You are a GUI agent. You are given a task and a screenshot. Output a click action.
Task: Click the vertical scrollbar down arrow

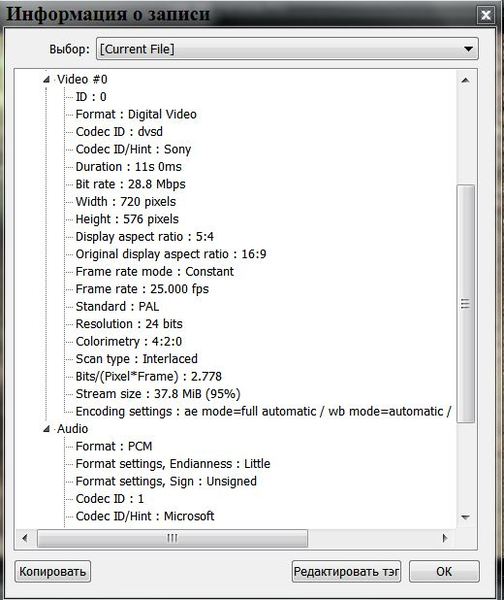coord(465,517)
